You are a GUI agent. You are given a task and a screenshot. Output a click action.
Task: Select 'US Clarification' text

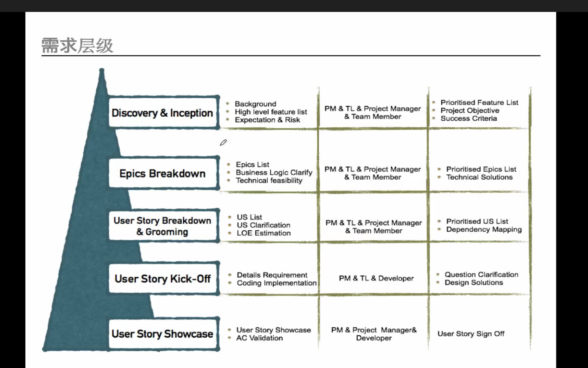(263, 225)
